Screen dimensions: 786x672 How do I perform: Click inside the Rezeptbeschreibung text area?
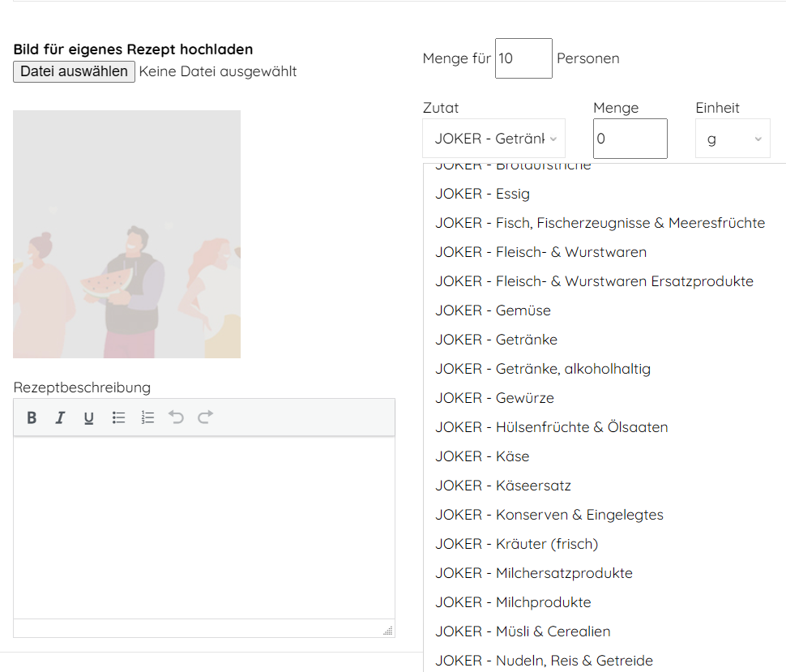click(203, 527)
